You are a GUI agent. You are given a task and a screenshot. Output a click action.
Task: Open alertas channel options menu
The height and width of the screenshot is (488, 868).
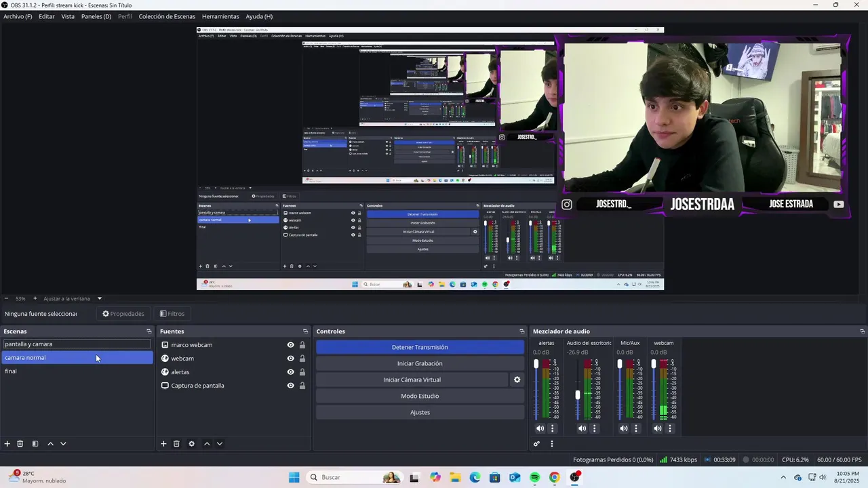click(x=552, y=428)
